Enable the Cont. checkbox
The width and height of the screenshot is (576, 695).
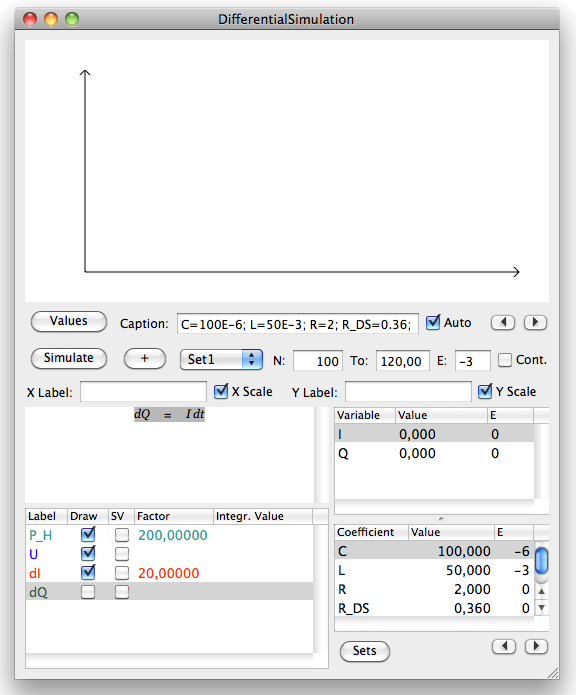(x=505, y=359)
